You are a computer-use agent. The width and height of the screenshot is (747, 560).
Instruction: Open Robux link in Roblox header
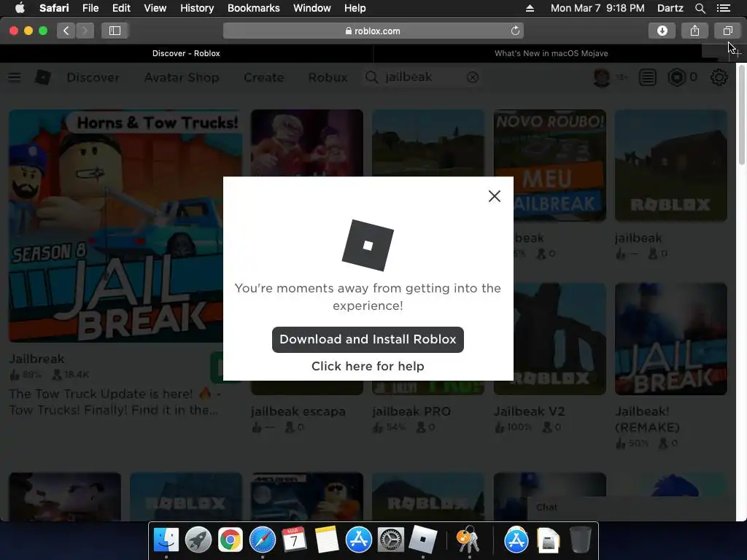tap(328, 77)
